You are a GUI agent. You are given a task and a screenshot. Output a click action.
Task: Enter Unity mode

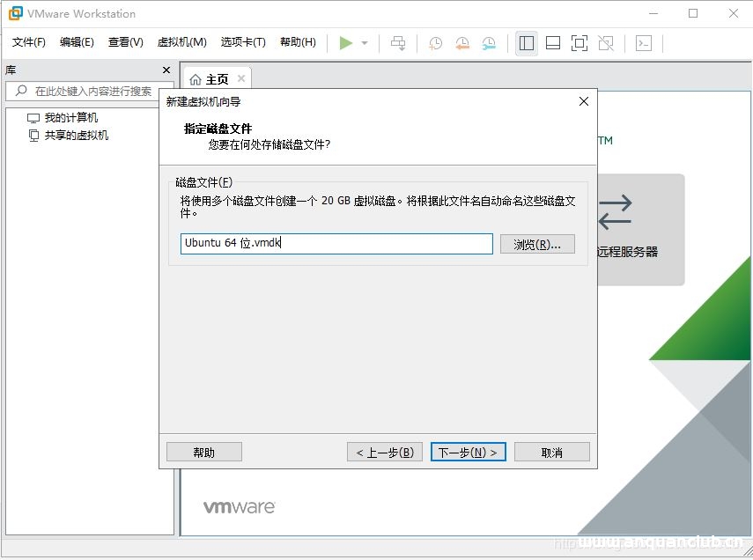coord(605,42)
